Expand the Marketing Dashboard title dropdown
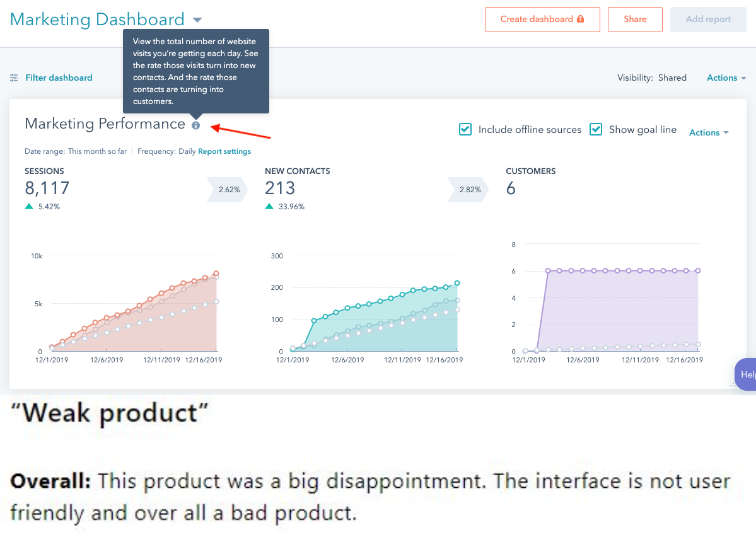The height and width of the screenshot is (542, 756). click(x=197, y=20)
